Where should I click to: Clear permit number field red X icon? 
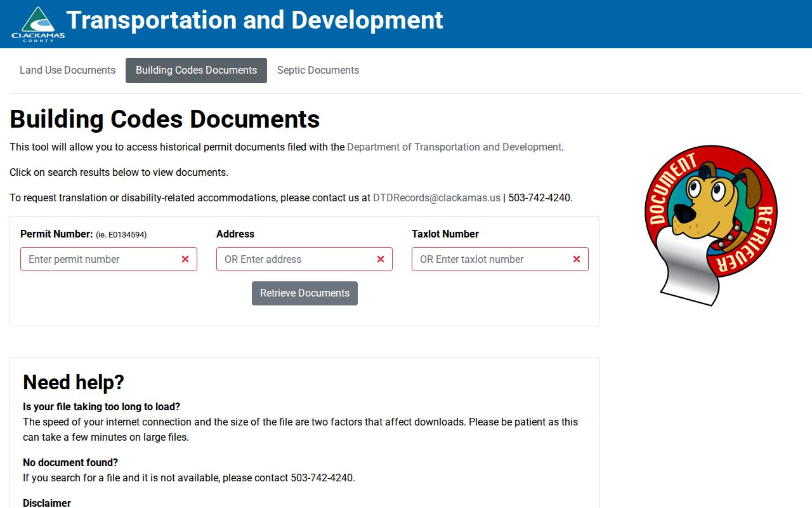click(x=185, y=259)
